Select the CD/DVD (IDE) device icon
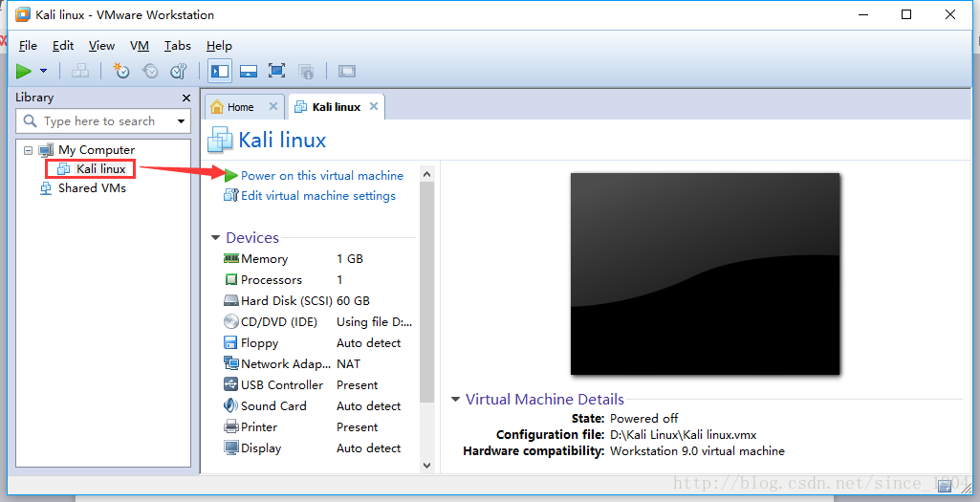 231,322
